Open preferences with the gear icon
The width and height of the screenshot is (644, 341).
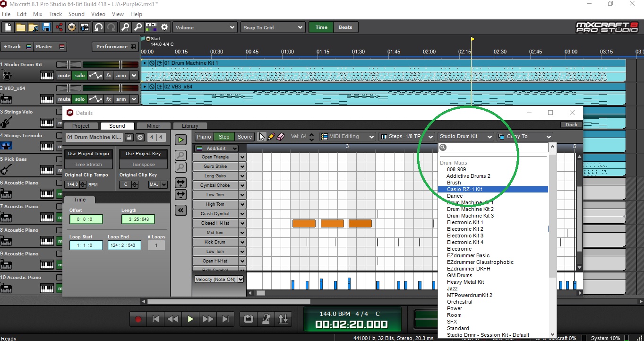coord(164,27)
